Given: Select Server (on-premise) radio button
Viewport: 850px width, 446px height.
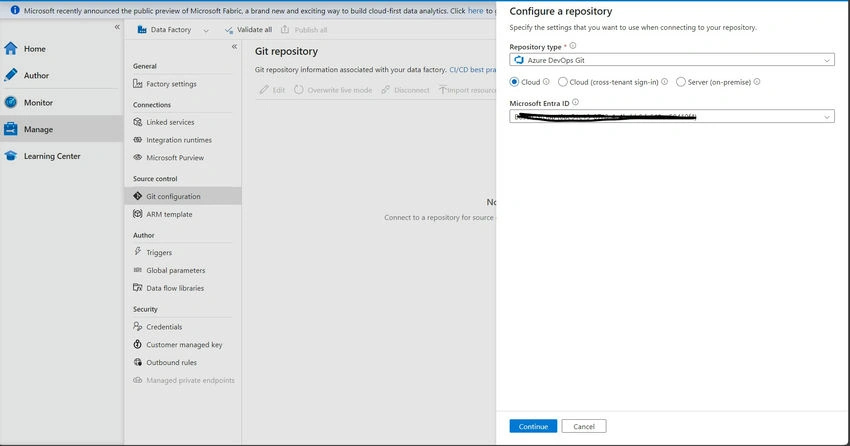Looking at the screenshot, I should pyautogui.click(x=681, y=82).
